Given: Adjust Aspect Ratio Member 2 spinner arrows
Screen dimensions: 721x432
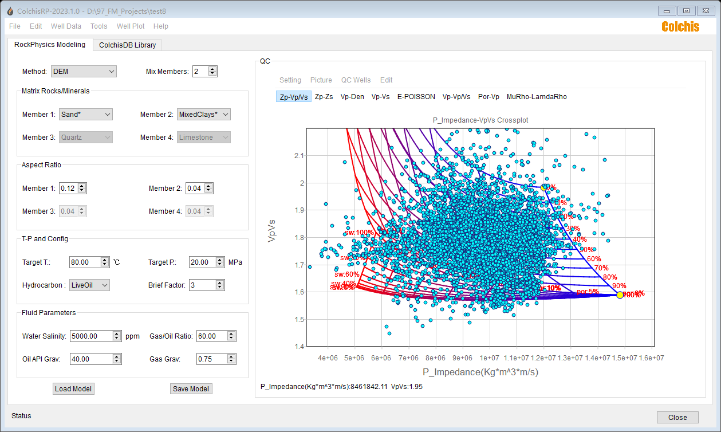Looking at the screenshot, I should click(208, 188).
